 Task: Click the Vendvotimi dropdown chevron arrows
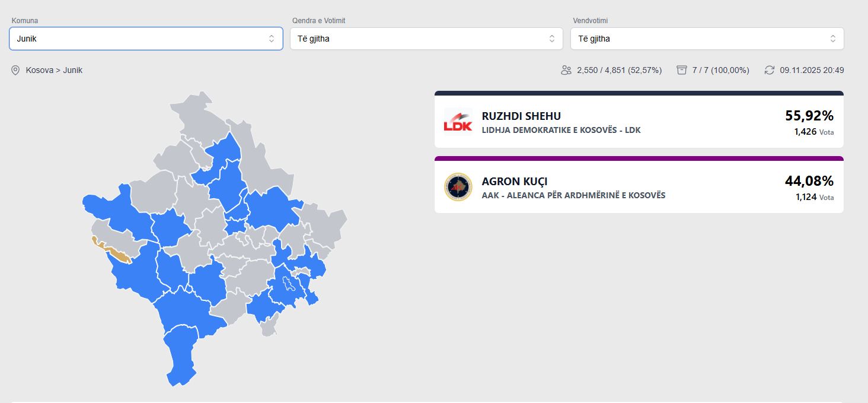(832, 39)
